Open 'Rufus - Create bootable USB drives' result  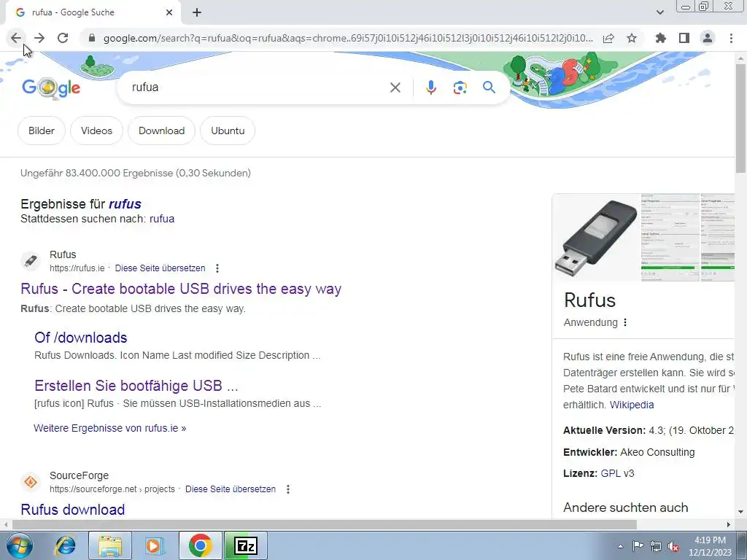coord(181,289)
